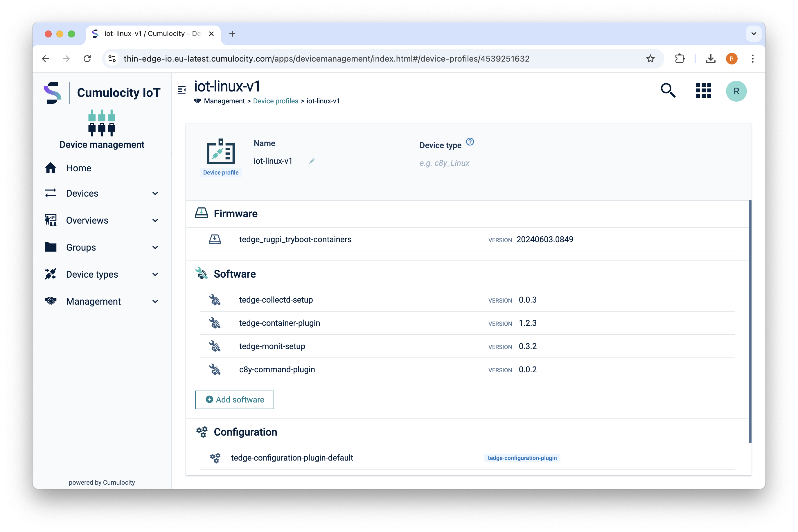The width and height of the screenshot is (798, 532).
Task: Click the Device management plugs icon
Action: tap(102, 123)
